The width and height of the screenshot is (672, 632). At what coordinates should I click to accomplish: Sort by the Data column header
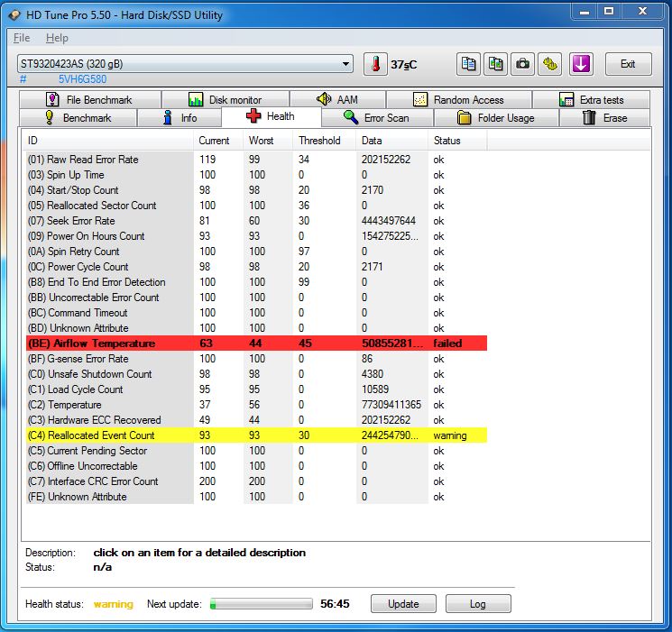tap(391, 141)
